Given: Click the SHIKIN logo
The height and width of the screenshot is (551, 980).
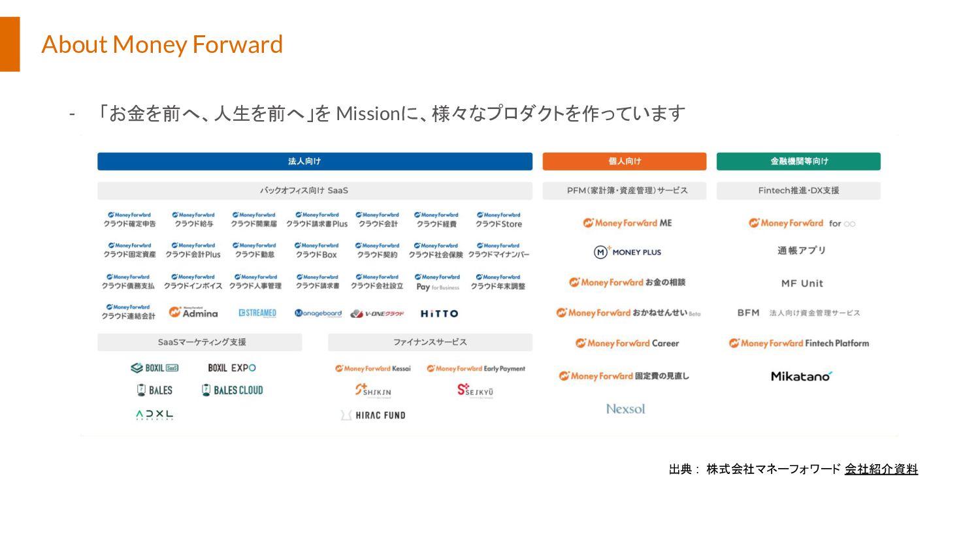Looking at the screenshot, I should tap(373, 390).
